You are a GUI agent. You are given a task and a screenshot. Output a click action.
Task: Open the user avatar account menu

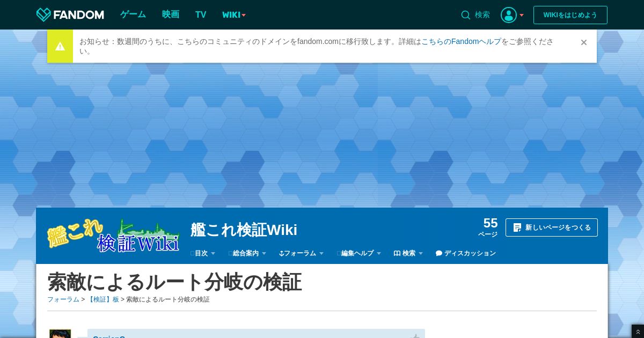click(x=508, y=15)
